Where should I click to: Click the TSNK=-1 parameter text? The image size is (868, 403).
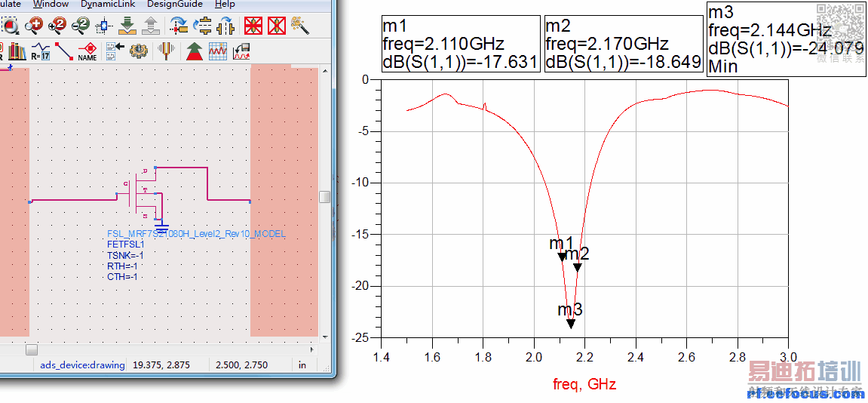pos(126,255)
